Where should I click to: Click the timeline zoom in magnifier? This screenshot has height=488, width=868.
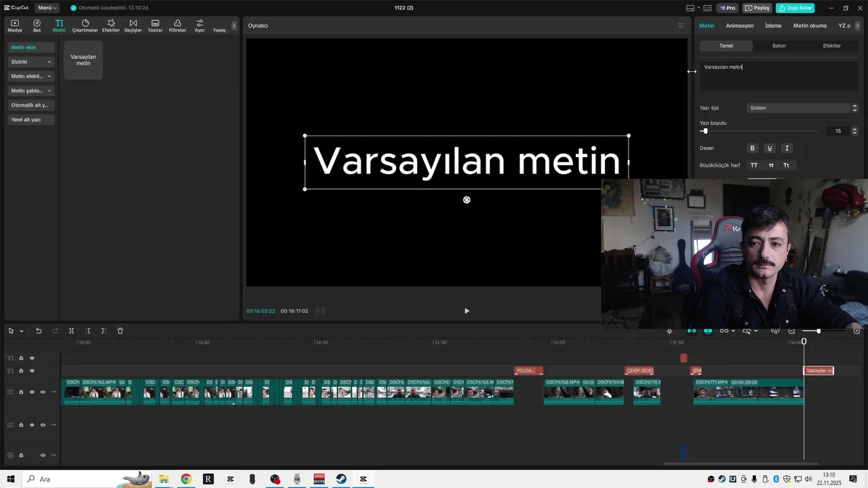click(x=856, y=331)
